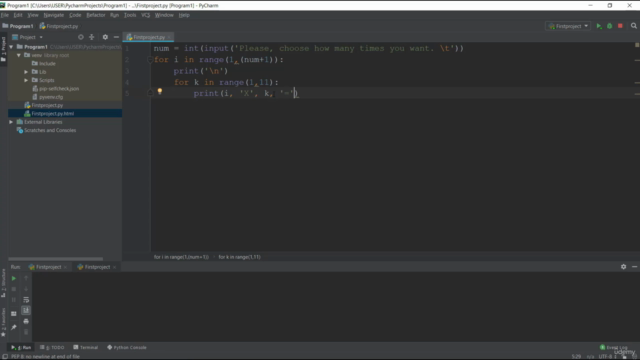Open the Terminal tool window
640x360 pixels.
pyautogui.click(x=86, y=347)
